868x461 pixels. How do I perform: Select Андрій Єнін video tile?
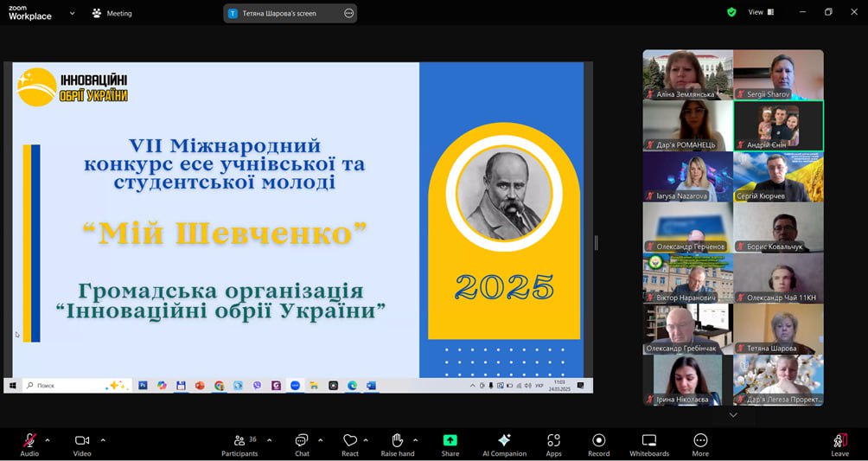[x=778, y=125]
